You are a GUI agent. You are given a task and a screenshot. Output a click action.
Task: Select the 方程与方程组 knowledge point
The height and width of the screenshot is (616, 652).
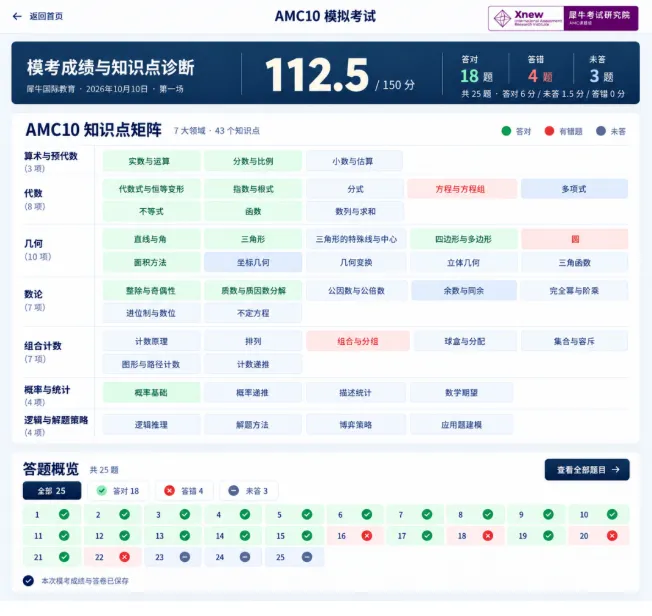462,189
